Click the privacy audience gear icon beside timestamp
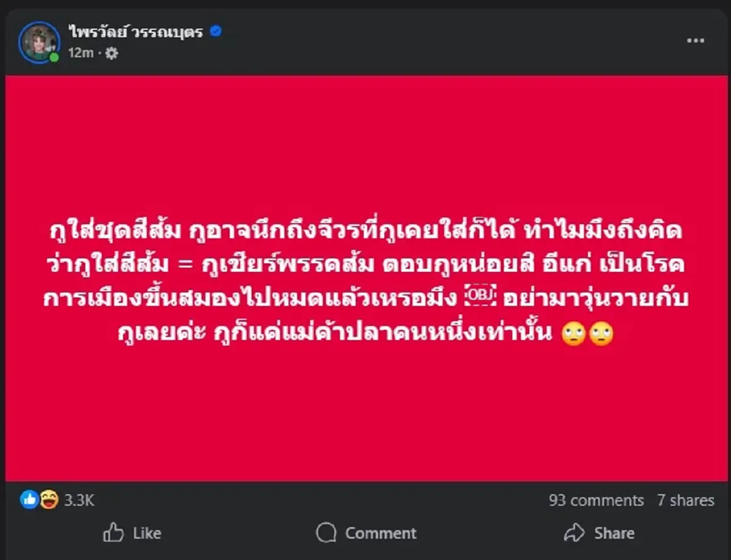Viewport: 731px width, 560px height. tap(111, 54)
